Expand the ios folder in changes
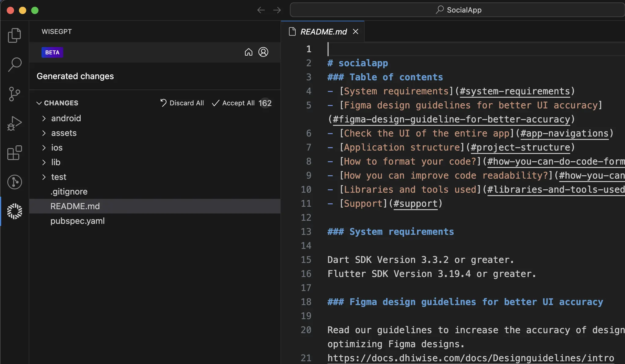The height and width of the screenshot is (364, 625). pos(44,147)
